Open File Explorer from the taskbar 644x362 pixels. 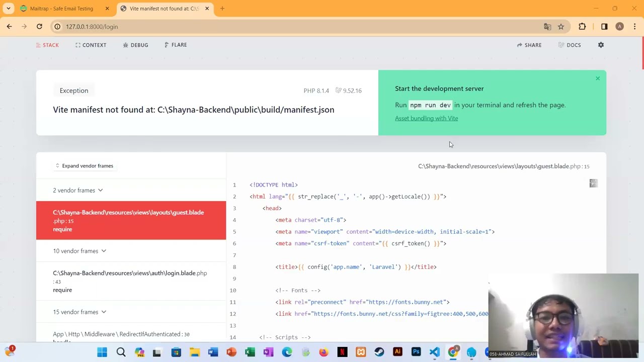(x=195, y=352)
